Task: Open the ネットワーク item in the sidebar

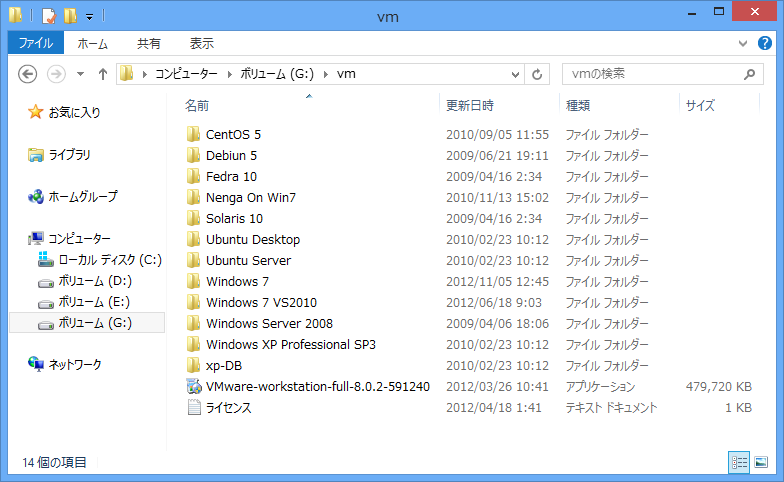Action: point(75,365)
